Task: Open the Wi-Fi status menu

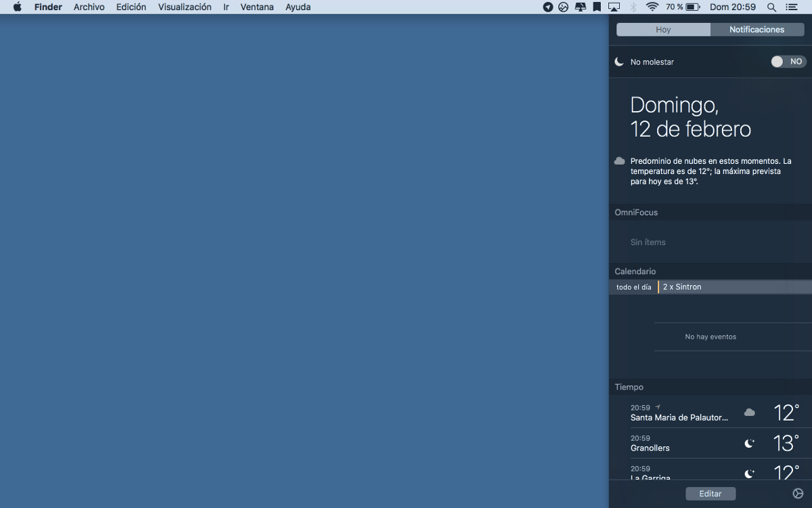Action: [x=652, y=7]
